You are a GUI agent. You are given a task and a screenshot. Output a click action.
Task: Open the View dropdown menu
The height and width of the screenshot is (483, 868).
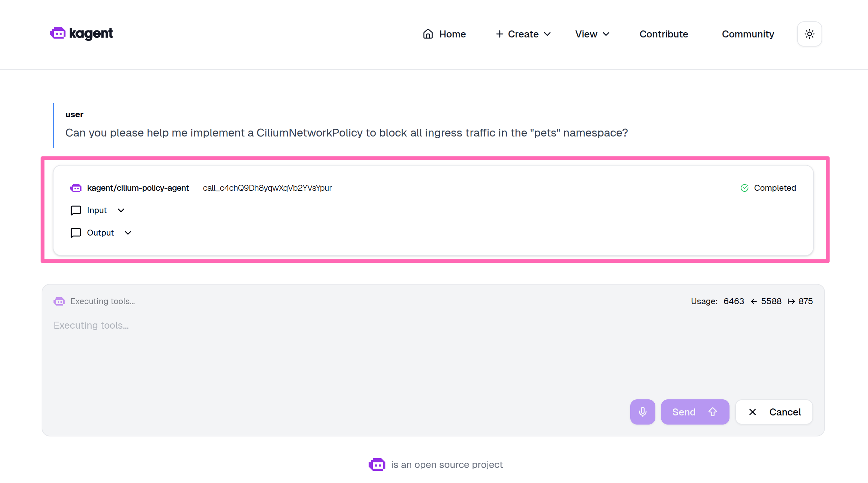click(592, 34)
